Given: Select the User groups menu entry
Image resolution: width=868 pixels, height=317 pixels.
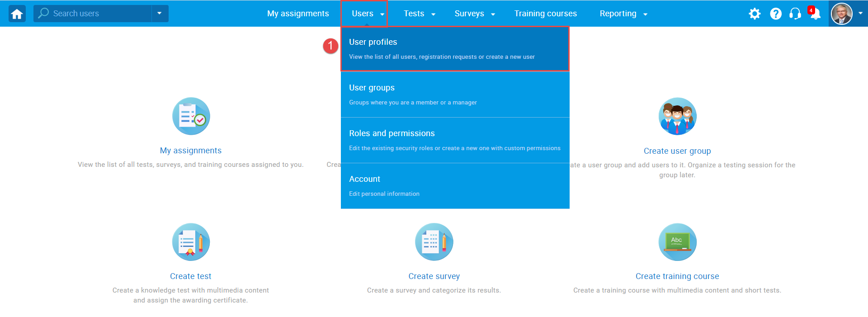Looking at the screenshot, I should [454, 95].
